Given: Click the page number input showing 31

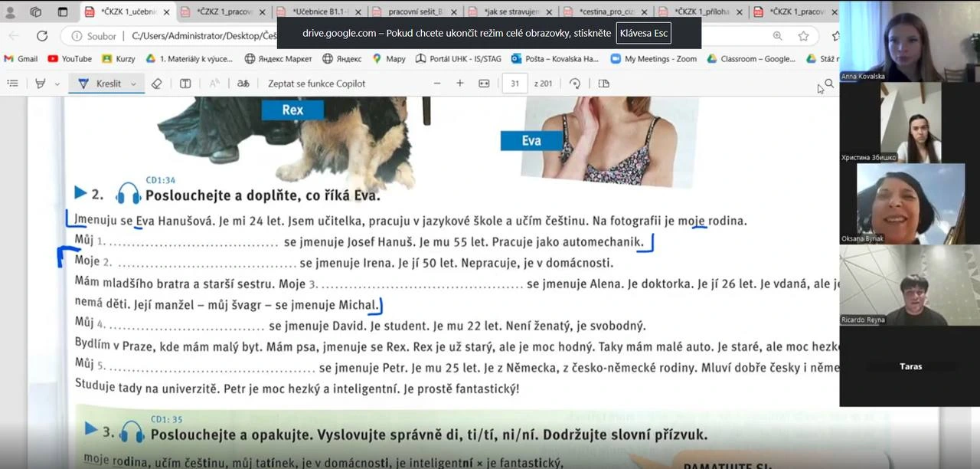Looking at the screenshot, I should pyautogui.click(x=515, y=84).
